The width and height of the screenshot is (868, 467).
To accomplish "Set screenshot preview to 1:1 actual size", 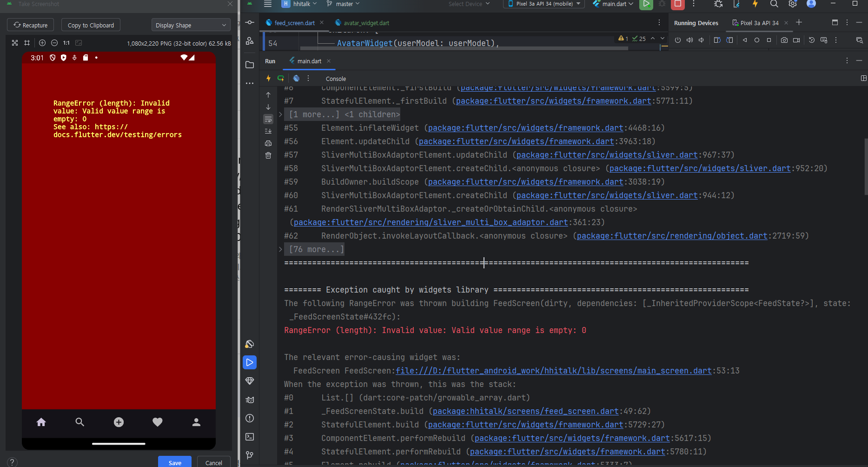I will pos(66,43).
